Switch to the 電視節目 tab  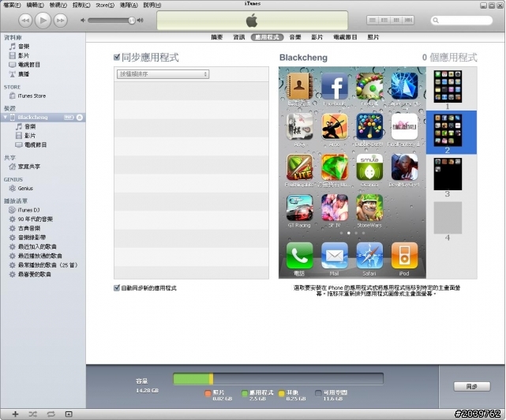345,37
